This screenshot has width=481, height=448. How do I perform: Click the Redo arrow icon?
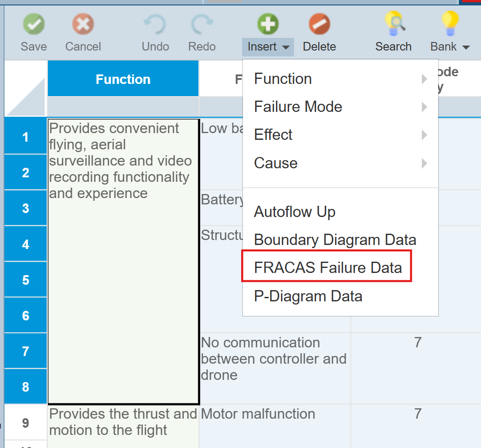click(202, 25)
